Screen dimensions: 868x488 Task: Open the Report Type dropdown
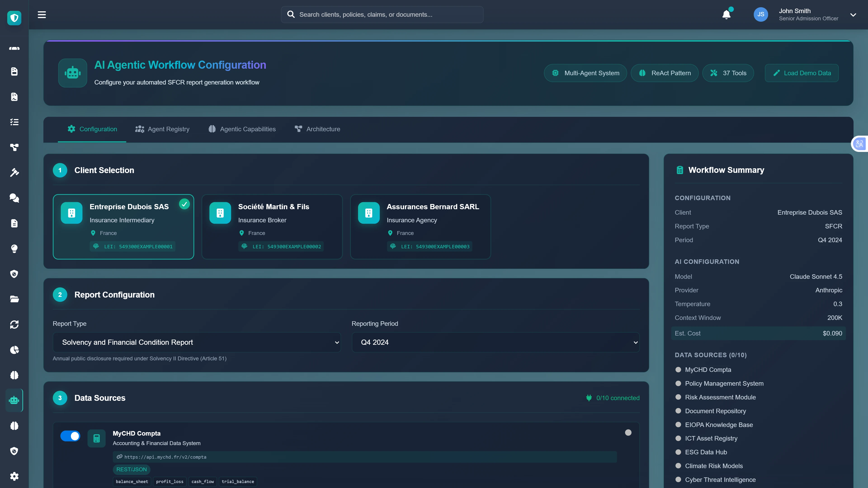coord(196,342)
